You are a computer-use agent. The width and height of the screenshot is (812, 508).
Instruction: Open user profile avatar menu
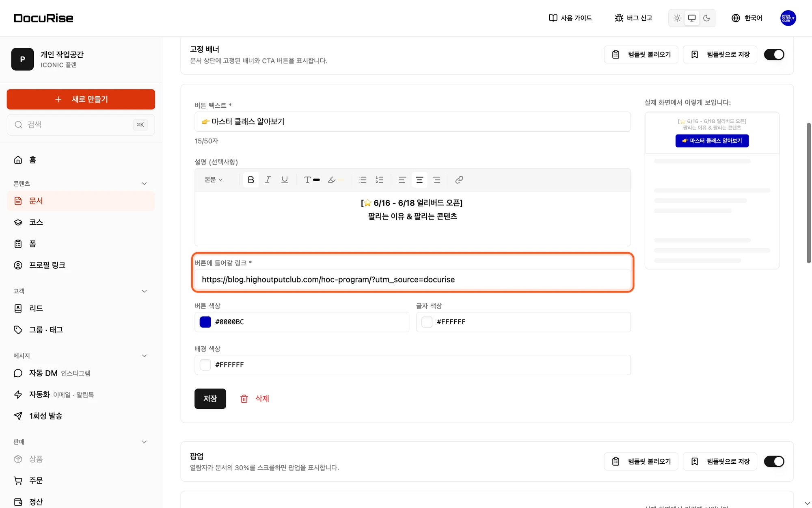tap(788, 18)
